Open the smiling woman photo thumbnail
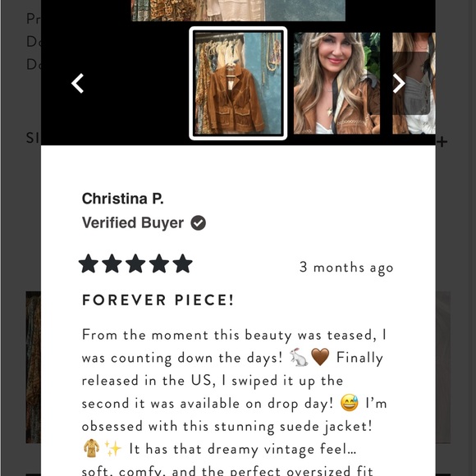Viewport: 476px width, 476px height. (x=336, y=83)
